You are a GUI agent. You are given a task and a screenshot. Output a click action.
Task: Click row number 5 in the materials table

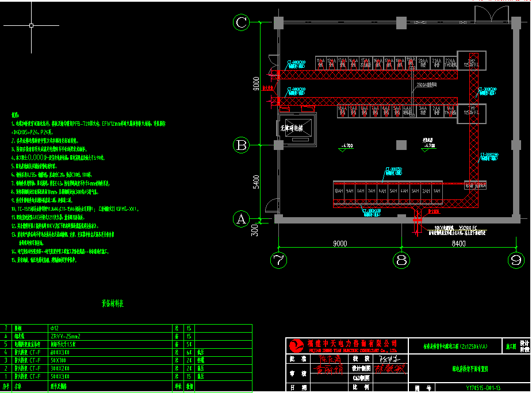tap(6, 344)
